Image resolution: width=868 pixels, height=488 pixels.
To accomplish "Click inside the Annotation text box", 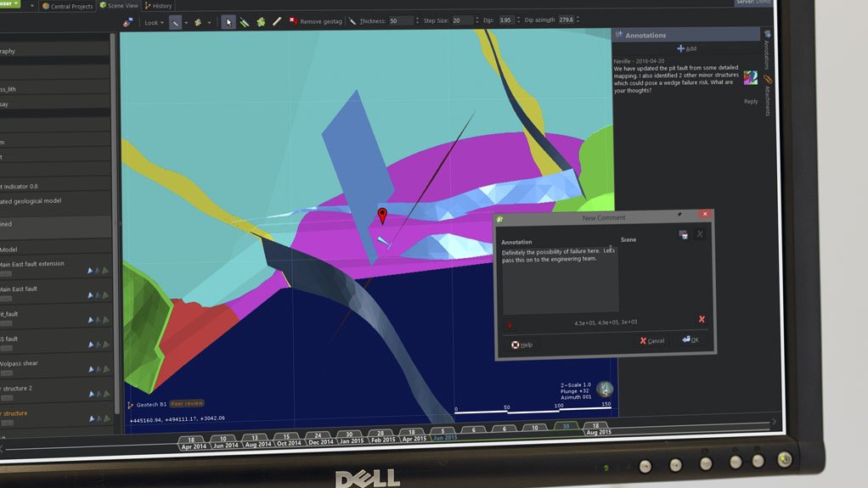I will pyautogui.click(x=561, y=279).
